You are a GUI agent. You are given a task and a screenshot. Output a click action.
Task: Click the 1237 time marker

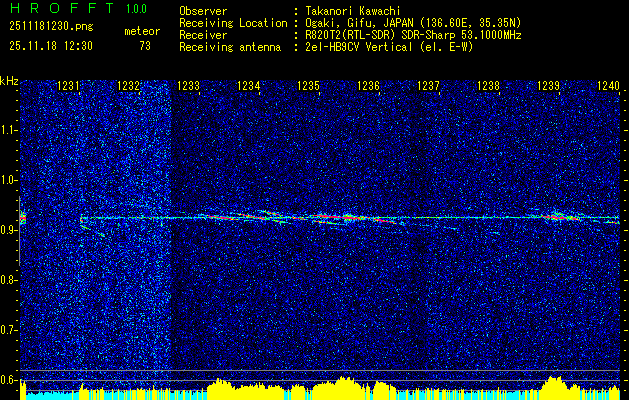pyautogui.click(x=428, y=85)
